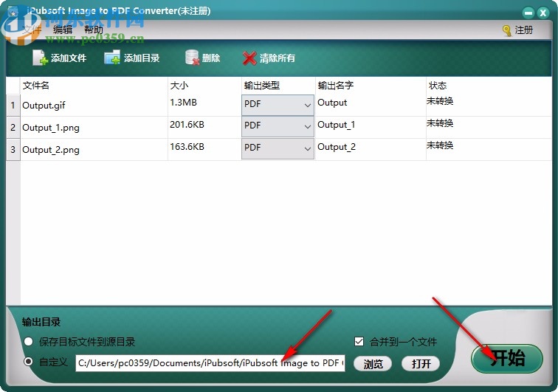Select row header number 1
Screen dimensions: 558x392
(13, 105)
